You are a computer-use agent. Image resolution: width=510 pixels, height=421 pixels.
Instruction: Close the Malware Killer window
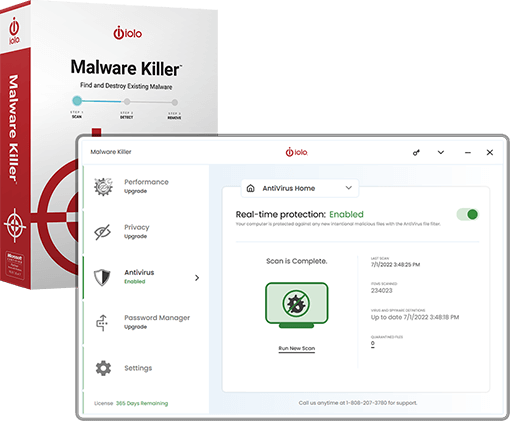coord(490,152)
